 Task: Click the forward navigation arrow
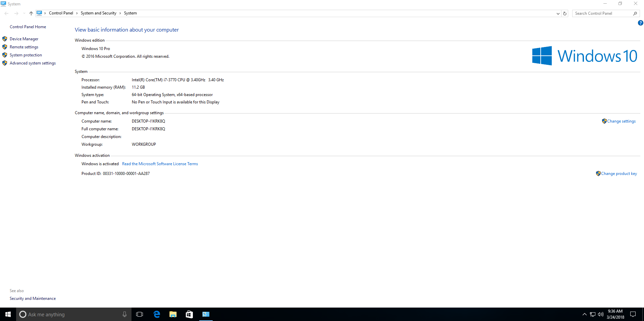tap(16, 13)
